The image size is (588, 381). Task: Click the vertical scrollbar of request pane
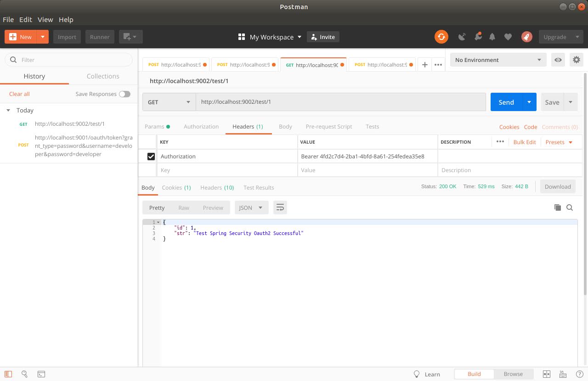click(585, 184)
